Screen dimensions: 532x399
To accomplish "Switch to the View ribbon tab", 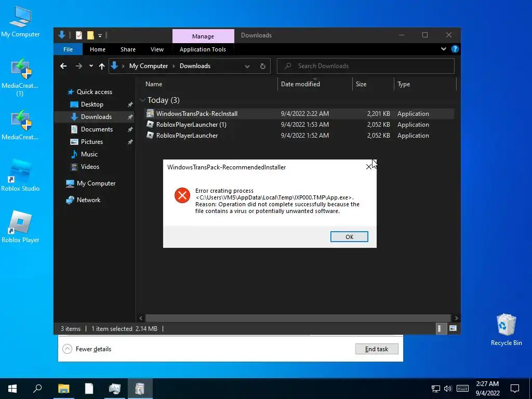I will 157,49.
